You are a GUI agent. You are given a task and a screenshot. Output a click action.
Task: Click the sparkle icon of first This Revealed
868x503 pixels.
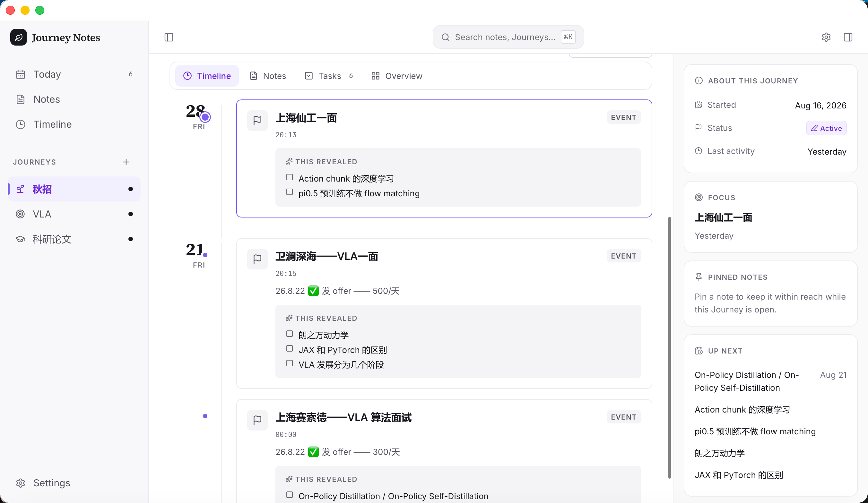click(x=289, y=161)
